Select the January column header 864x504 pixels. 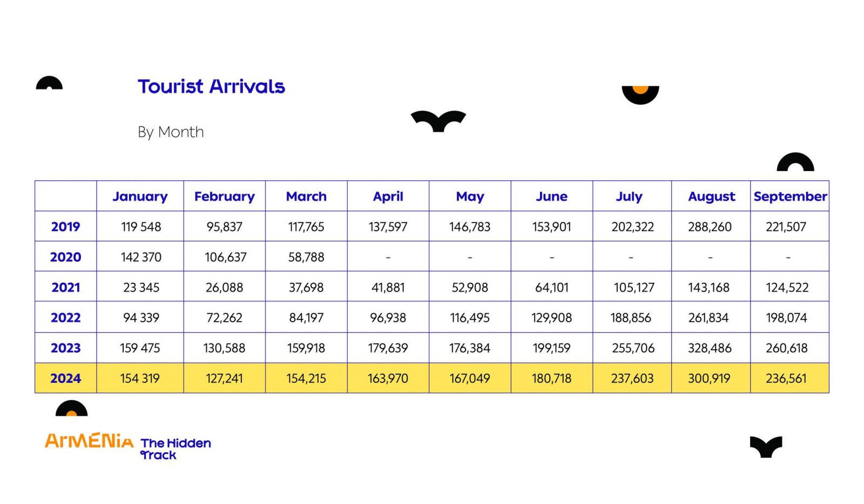point(140,196)
